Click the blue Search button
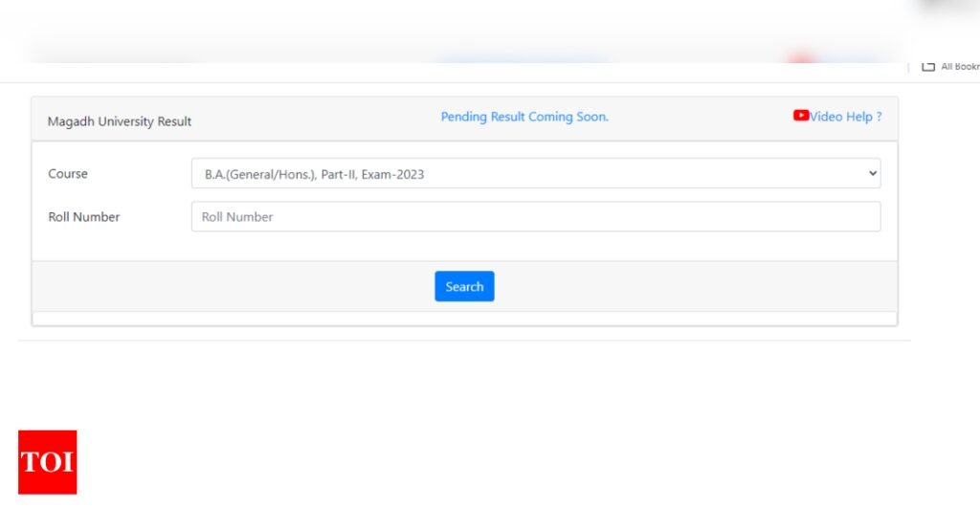980x530 pixels. coord(464,286)
